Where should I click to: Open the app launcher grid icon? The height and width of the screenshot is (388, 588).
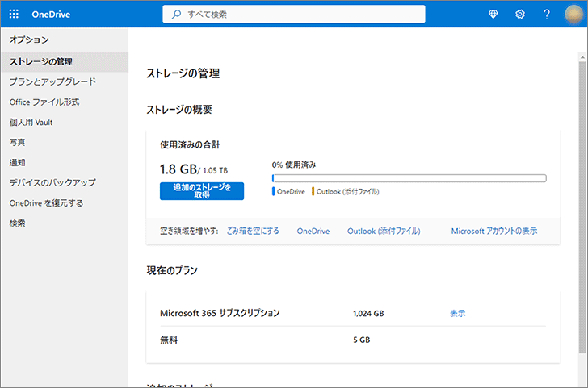pos(14,15)
